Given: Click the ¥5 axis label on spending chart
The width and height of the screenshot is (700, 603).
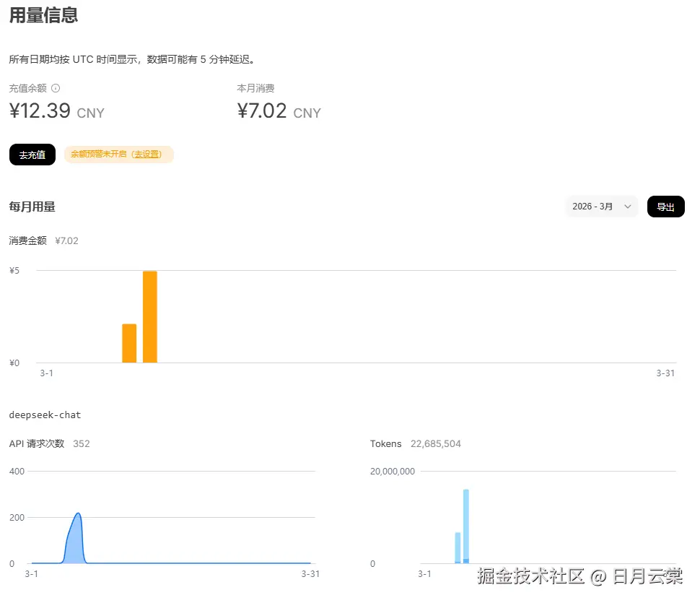Looking at the screenshot, I should (14, 270).
